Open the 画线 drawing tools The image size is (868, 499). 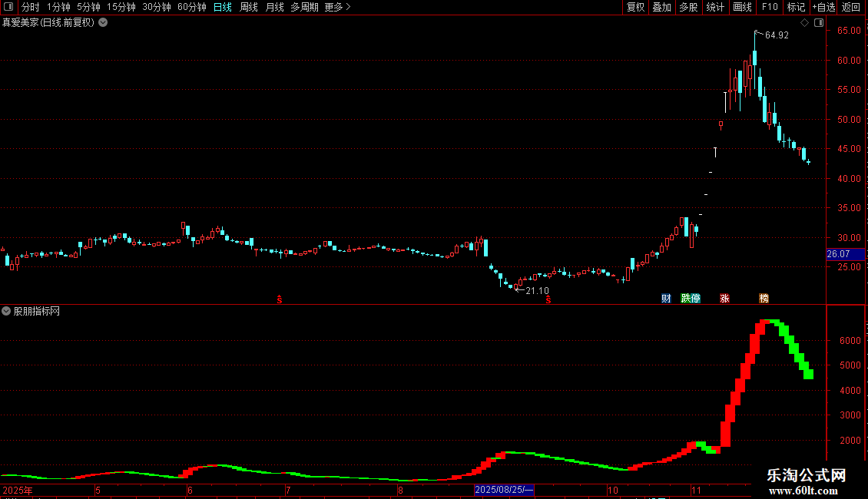point(742,7)
